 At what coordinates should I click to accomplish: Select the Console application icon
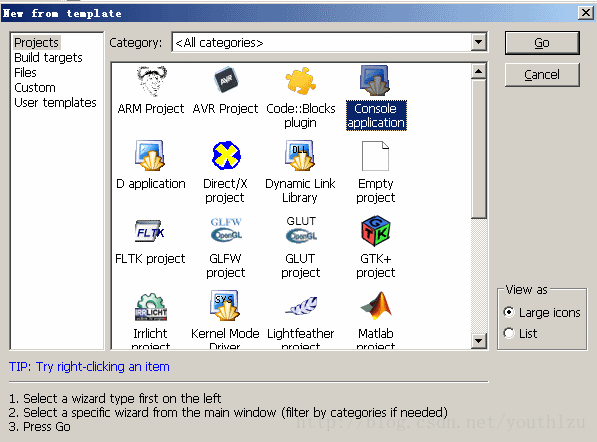(375, 80)
